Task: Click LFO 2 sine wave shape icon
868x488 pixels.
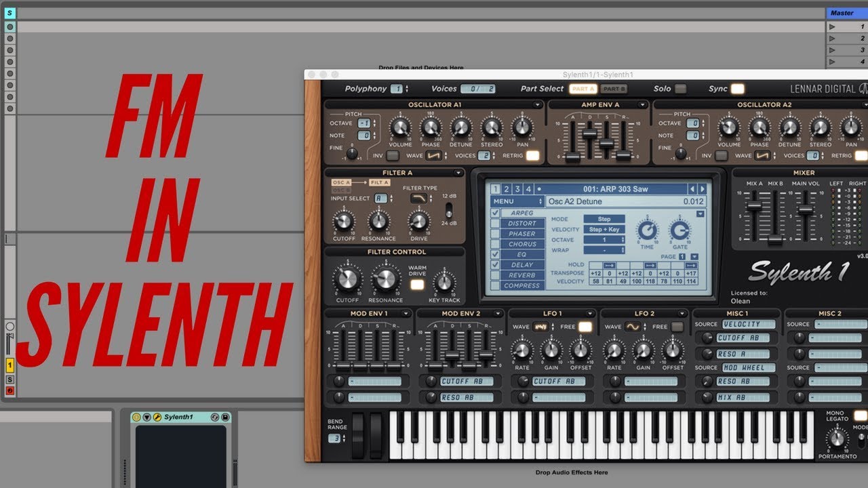Action: click(x=633, y=327)
